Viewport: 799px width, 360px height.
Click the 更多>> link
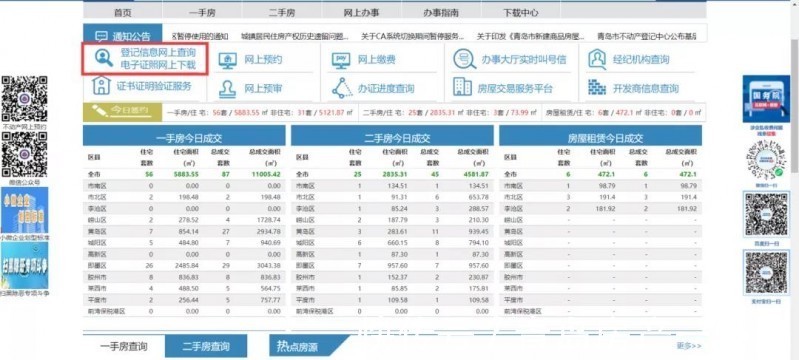tap(689, 346)
